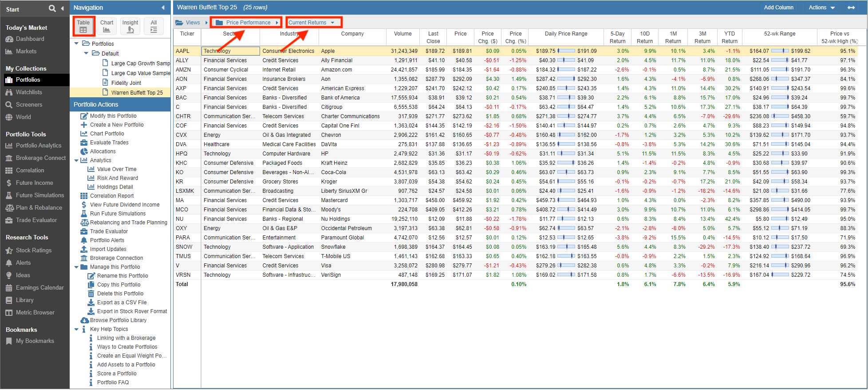The image size is (868, 390).
Task: Click the VeriSign company cell
Action: tap(352, 275)
